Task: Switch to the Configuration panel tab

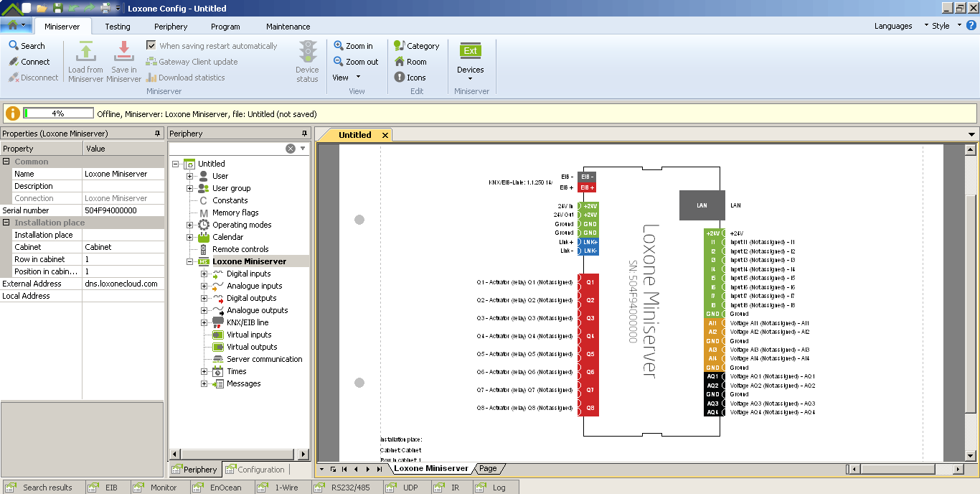Action: (x=255, y=470)
